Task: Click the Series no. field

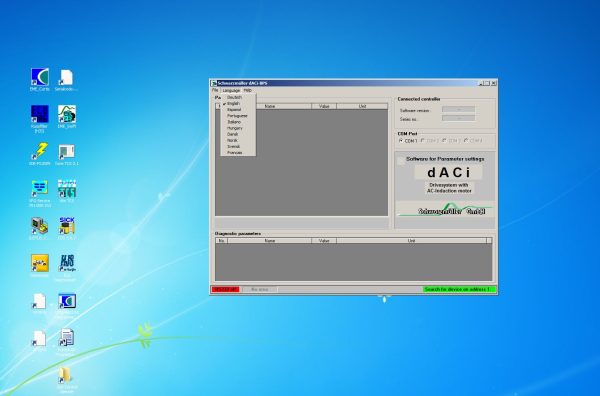Action: point(458,118)
